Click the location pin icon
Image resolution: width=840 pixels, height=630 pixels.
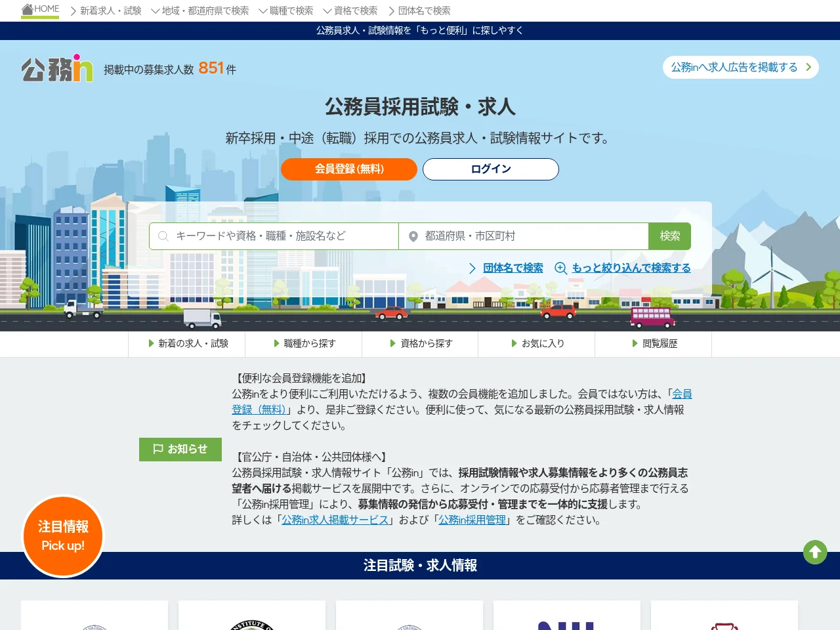click(413, 236)
